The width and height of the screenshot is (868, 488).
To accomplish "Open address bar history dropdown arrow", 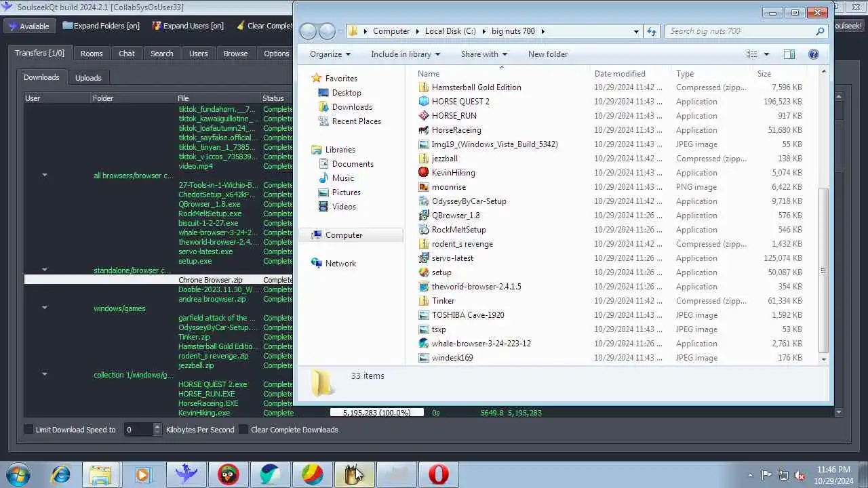I will point(636,31).
